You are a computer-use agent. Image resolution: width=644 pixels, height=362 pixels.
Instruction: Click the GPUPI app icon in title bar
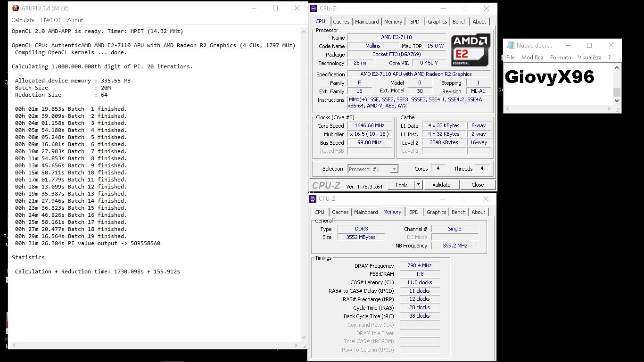[x=15, y=8]
